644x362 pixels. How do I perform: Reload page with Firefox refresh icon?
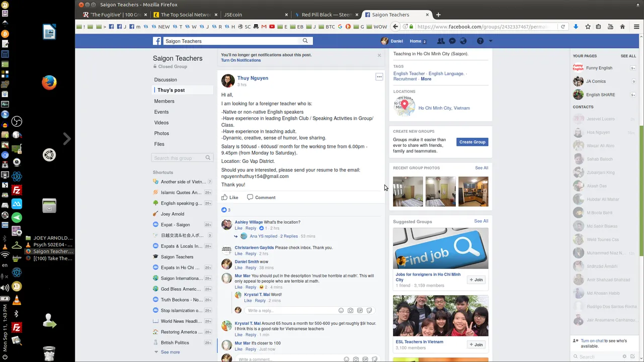click(563, 27)
